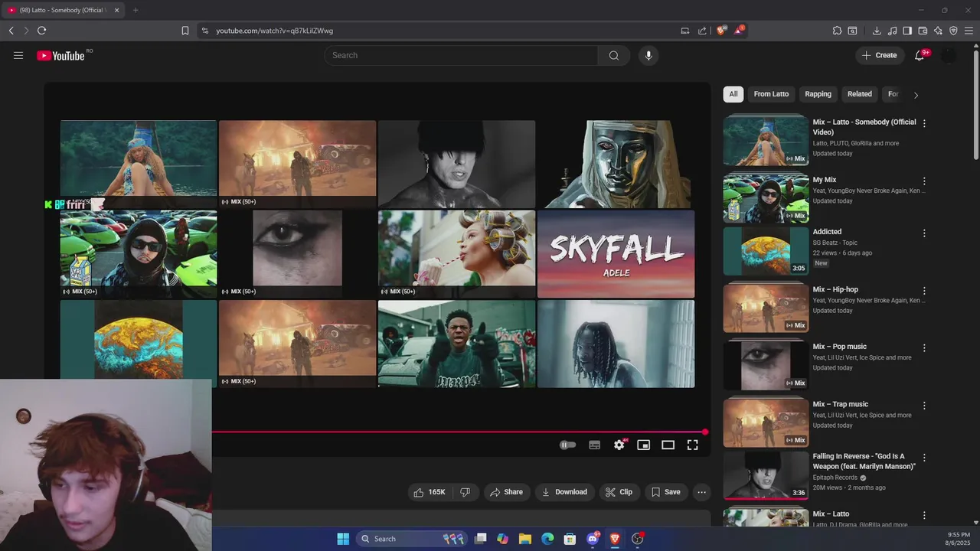Open the Brave Shields lion icon
This screenshot has height=551, width=980.
point(720,31)
